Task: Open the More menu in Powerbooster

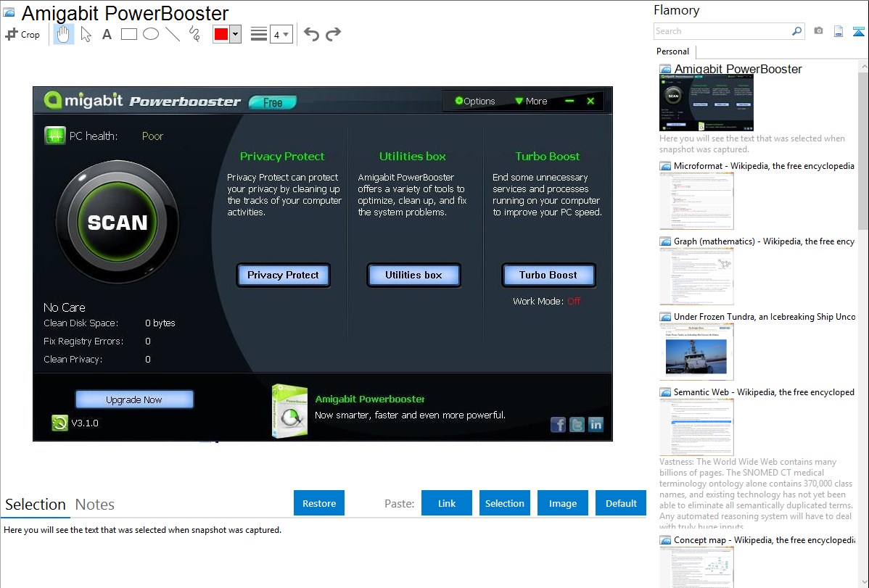Action: 531,101
